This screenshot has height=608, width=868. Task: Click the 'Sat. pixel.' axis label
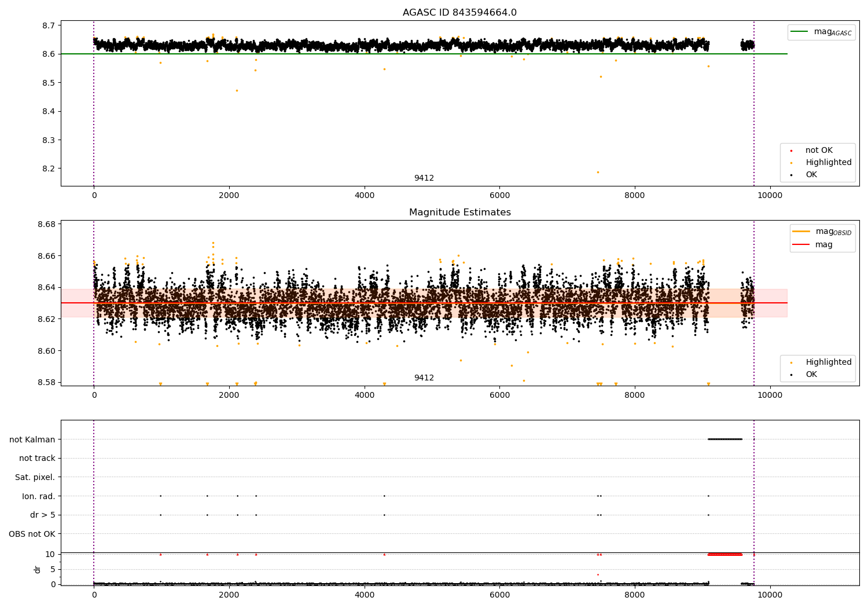coord(35,478)
